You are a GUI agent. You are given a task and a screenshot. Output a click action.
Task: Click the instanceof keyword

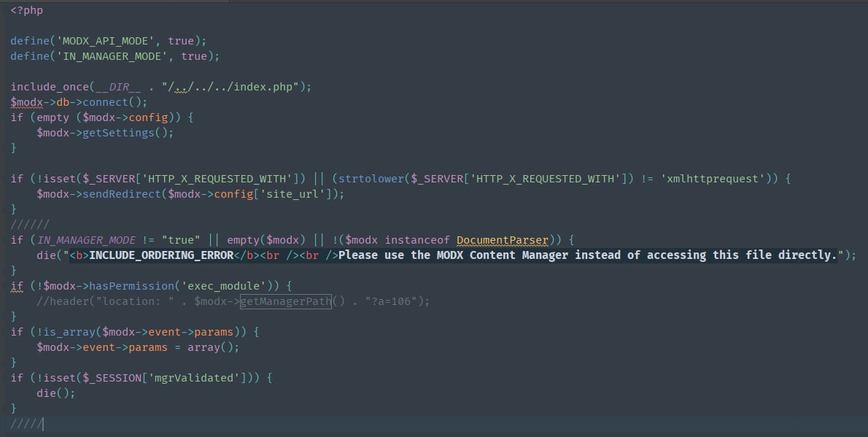417,240
